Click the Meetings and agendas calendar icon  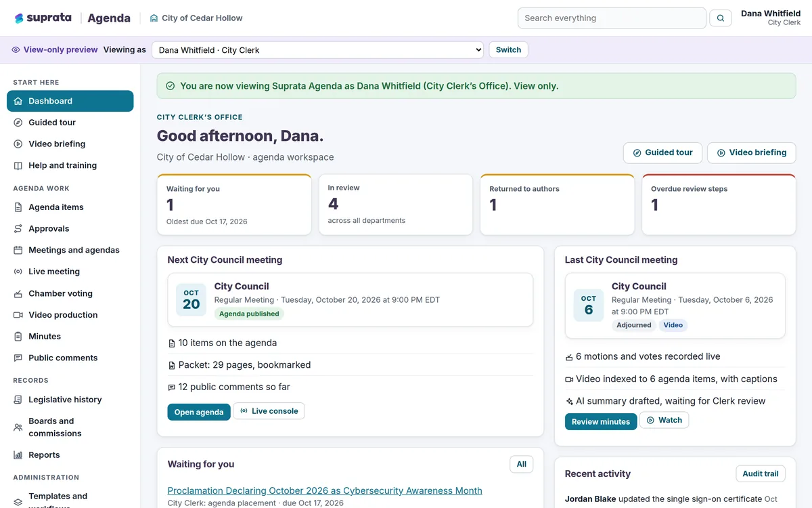tap(18, 251)
